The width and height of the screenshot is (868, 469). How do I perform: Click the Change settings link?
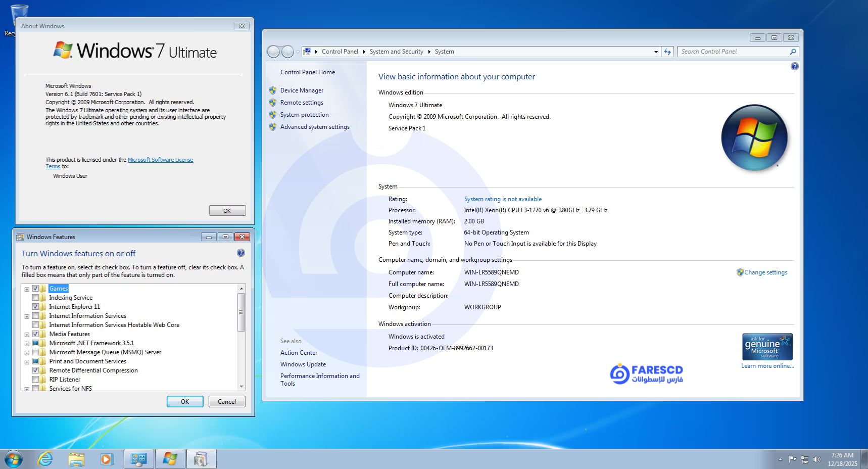point(765,272)
